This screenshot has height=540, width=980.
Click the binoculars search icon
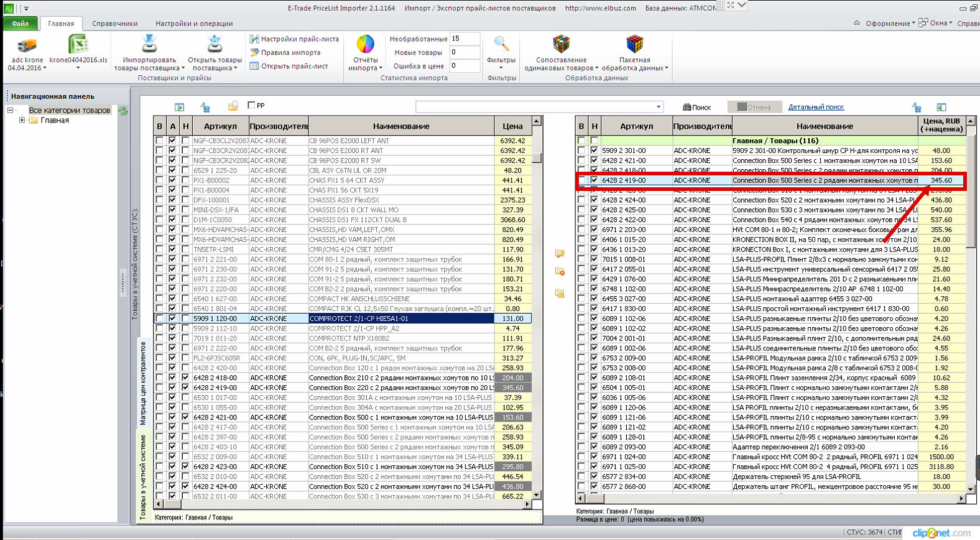(x=687, y=107)
